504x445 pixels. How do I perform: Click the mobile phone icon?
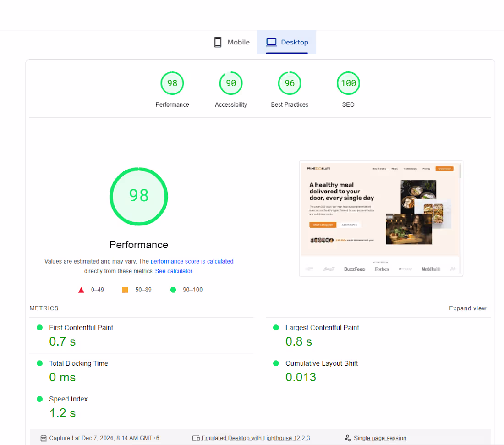[218, 42]
